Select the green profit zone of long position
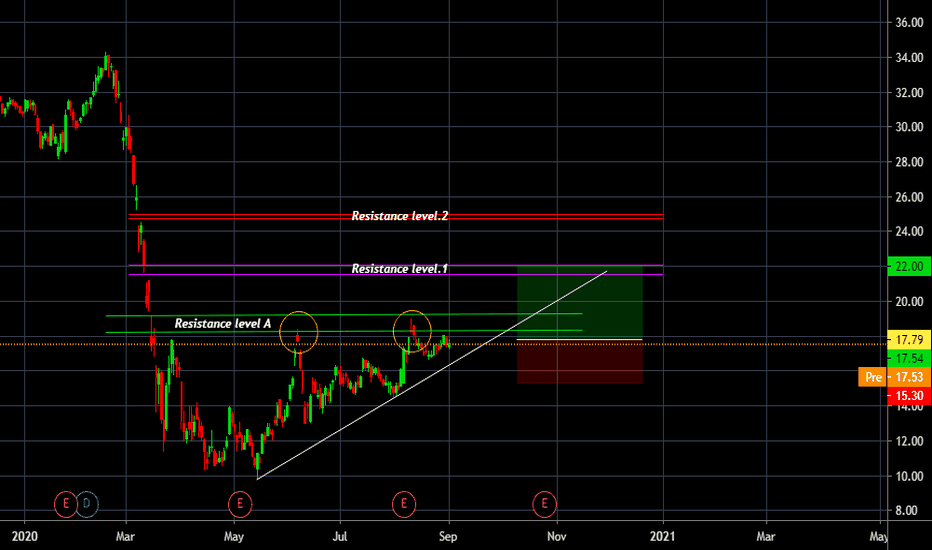This screenshot has width=932, height=550. [x=580, y=302]
